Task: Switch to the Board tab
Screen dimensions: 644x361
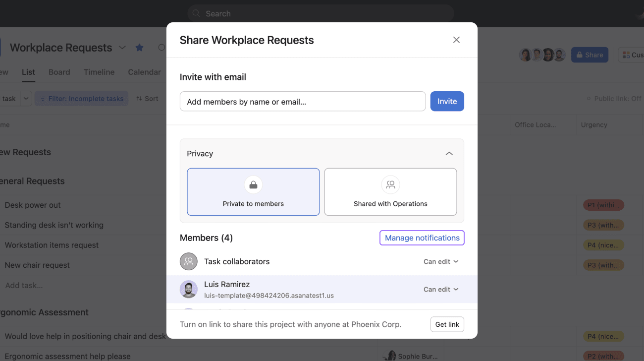Action: (x=59, y=72)
